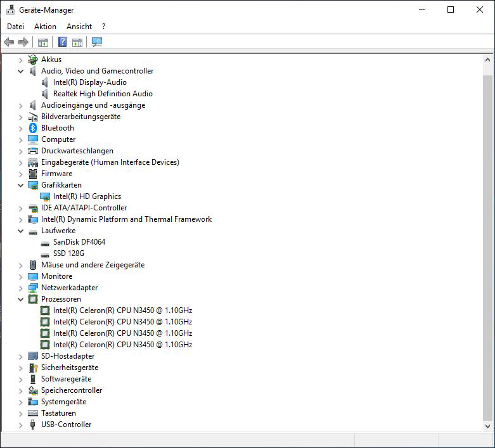This screenshot has width=495, height=448.
Task: Expand the Monitore category arrow
Action: 20,277
